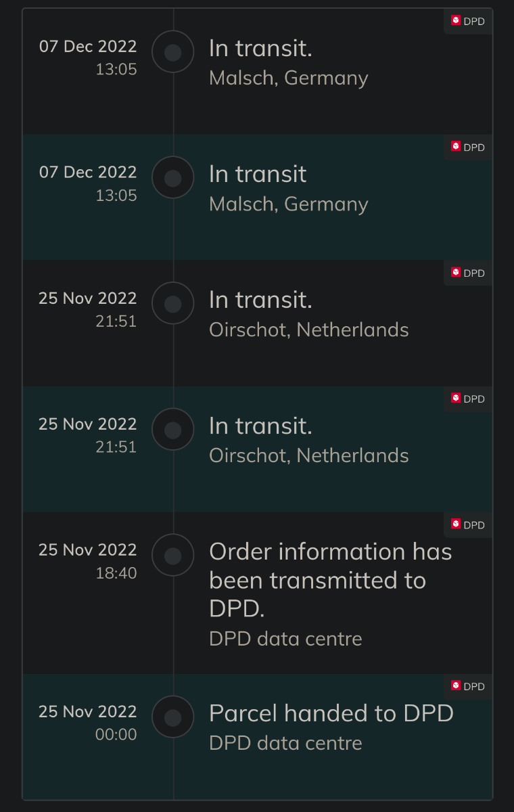Click the DPD carrier badge on the first Malsch entry
Viewport: 514px width, 812px height.
click(x=468, y=21)
